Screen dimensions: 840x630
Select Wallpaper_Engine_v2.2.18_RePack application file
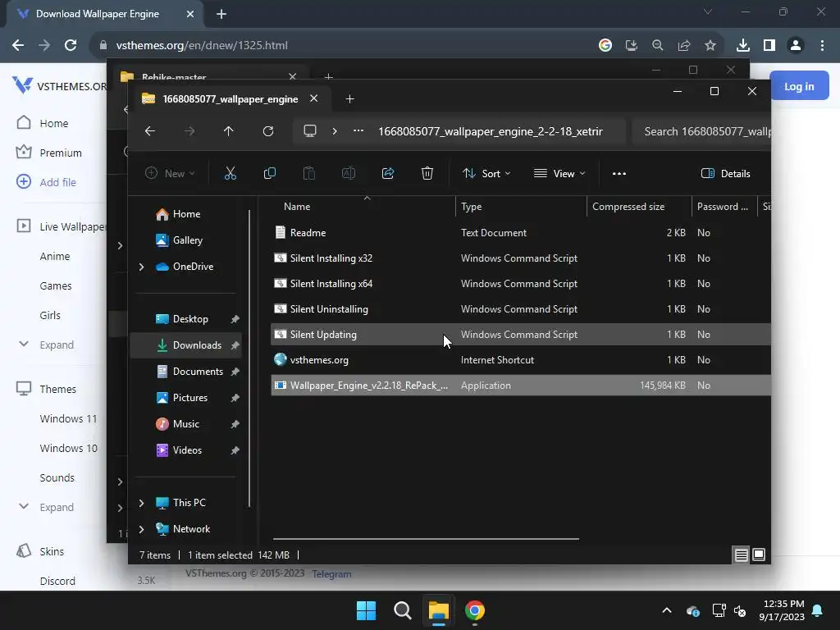point(521,386)
